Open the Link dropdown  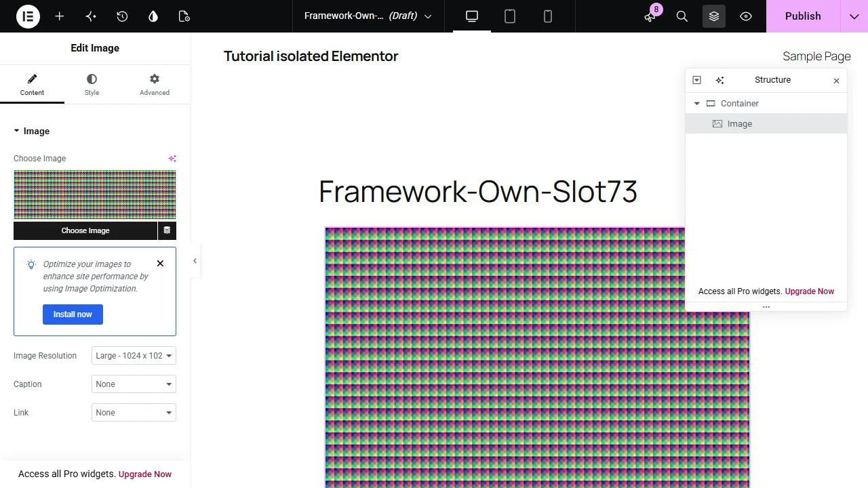click(134, 413)
